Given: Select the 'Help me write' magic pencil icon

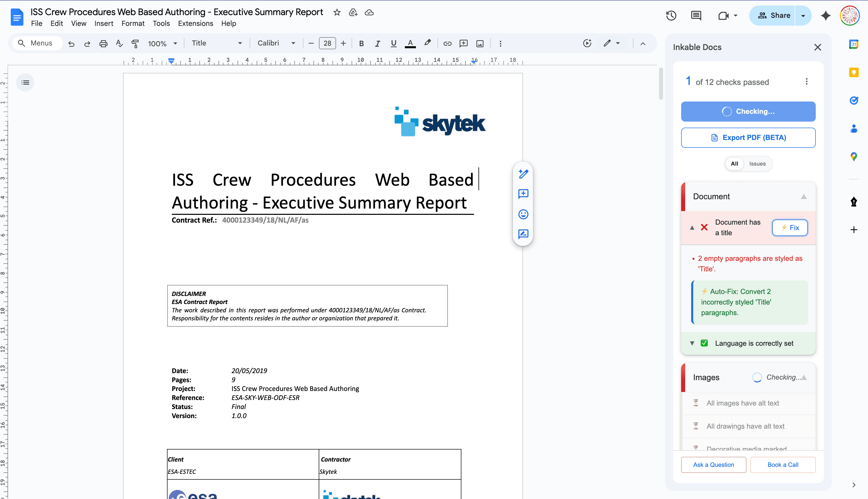Looking at the screenshot, I should (523, 174).
